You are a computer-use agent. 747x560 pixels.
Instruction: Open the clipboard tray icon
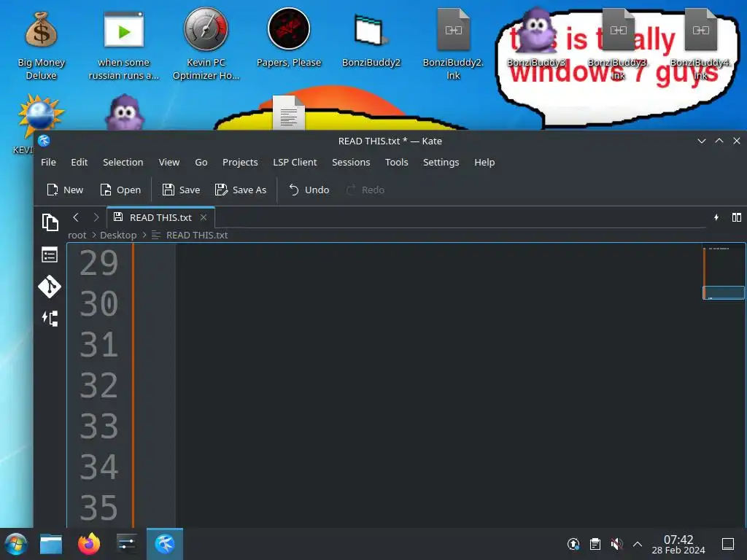(595, 544)
